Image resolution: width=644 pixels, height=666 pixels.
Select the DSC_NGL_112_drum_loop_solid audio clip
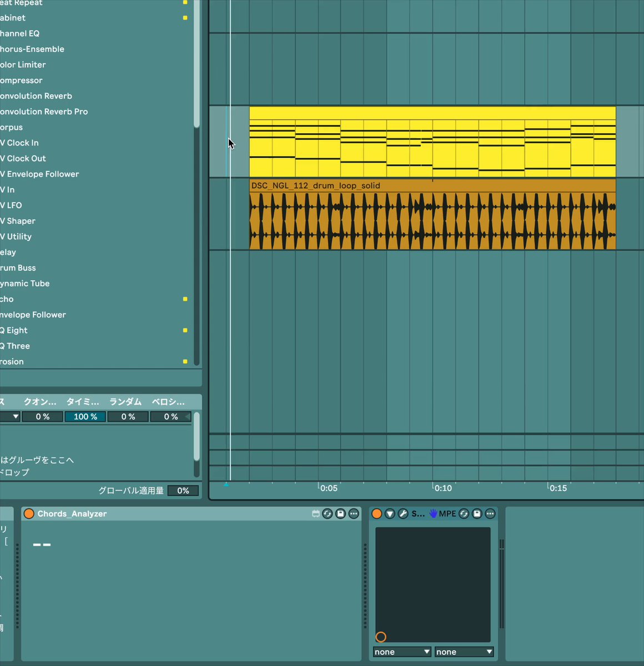432,214
